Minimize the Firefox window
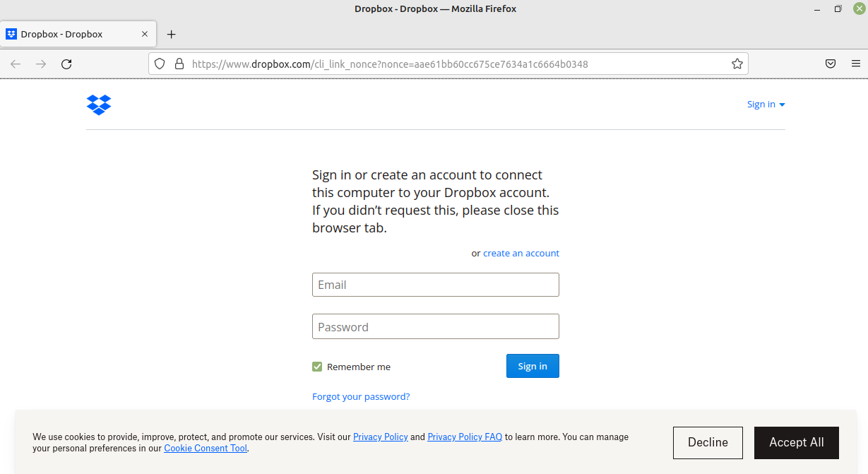This screenshot has width=868, height=474. (x=817, y=8)
